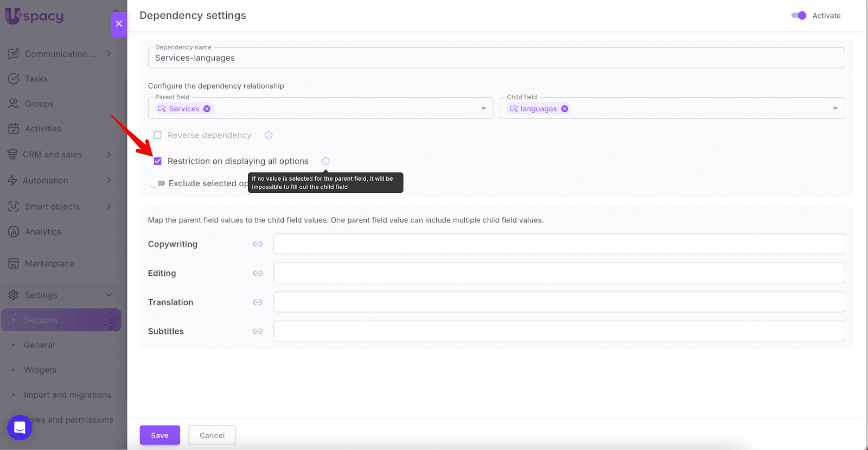This screenshot has width=868, height=450.
Task: Uncheck Restriction on displaying all options
Action: [x=158, y=161]
